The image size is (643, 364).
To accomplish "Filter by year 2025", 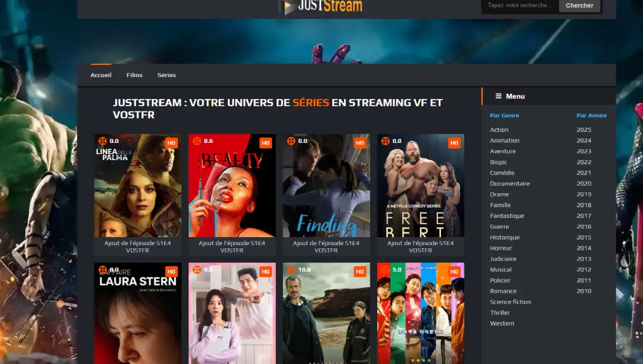I will click(x=584, y=130).
